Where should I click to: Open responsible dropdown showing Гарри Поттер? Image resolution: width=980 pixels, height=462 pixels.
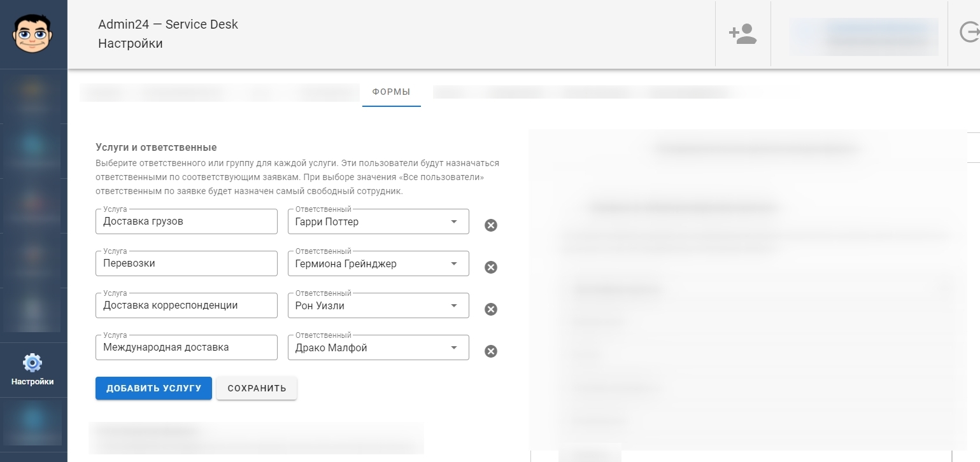[378, 221]
